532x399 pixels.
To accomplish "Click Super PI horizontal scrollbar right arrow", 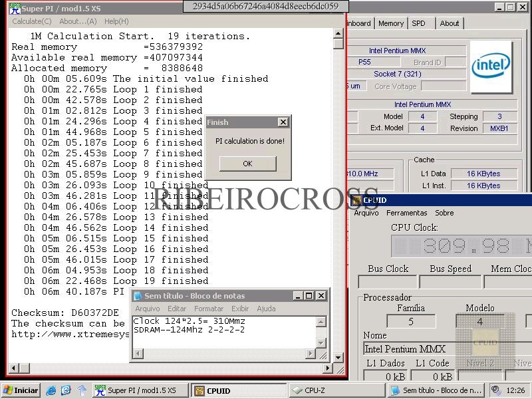I will tap(328, 368).
